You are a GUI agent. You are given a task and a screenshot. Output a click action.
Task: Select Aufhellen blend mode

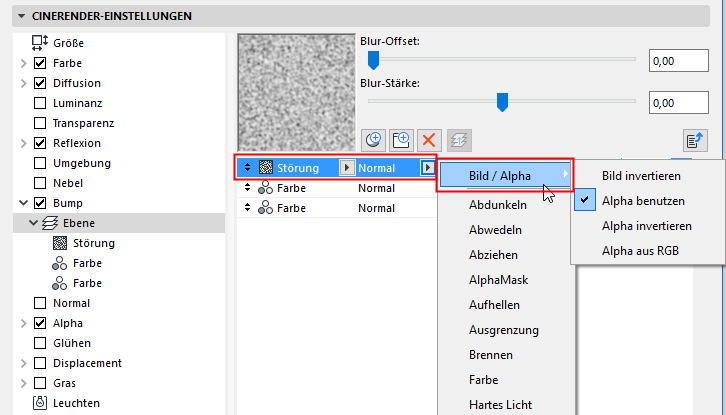click(x=494, y=305)
